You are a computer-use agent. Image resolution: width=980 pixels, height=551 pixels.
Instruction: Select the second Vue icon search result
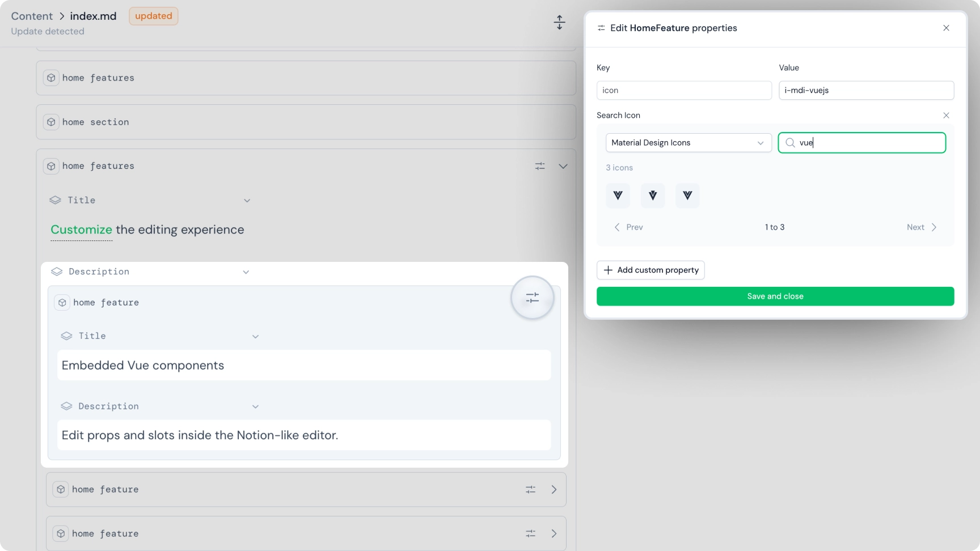[652, 195]
